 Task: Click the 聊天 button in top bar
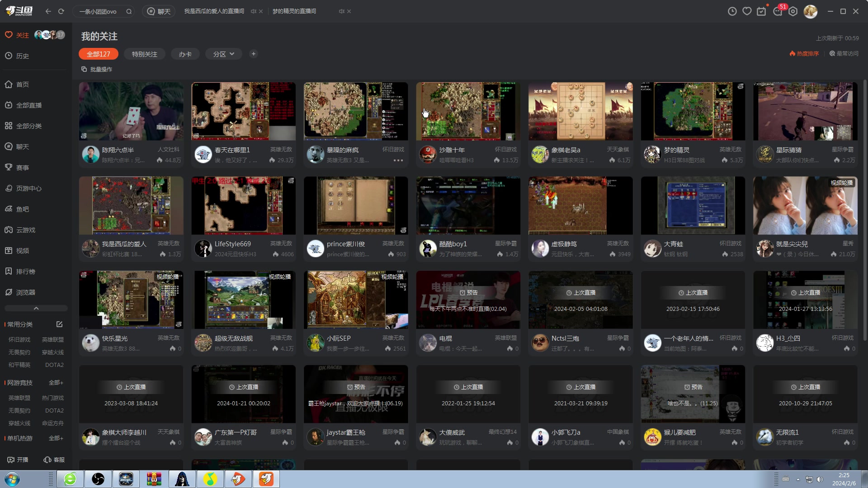point(159,11)
